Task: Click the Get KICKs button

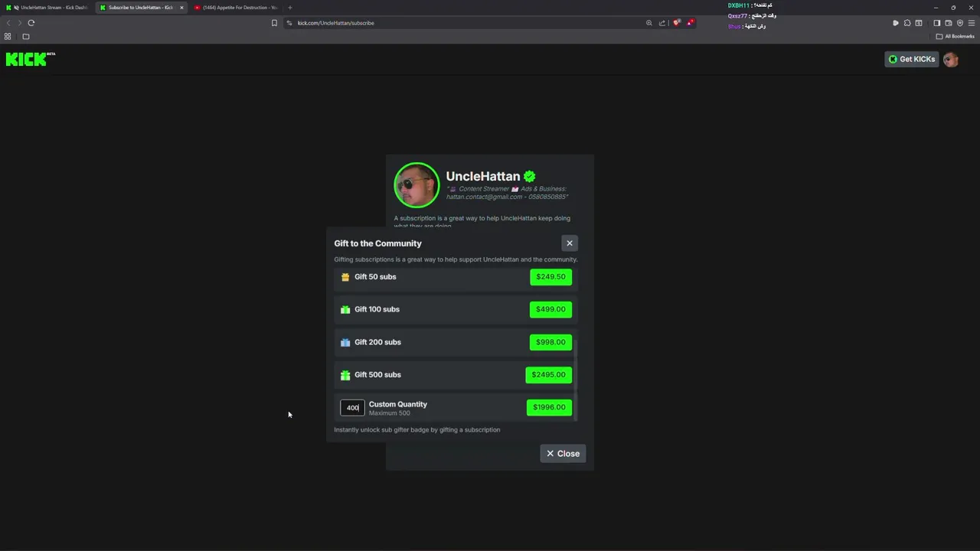Action: (911, 59)
